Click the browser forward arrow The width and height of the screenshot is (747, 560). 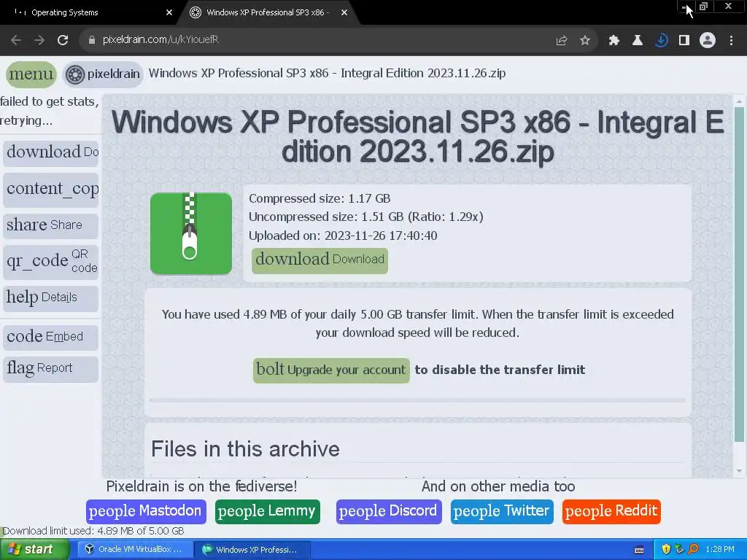[x=39, y=40]
